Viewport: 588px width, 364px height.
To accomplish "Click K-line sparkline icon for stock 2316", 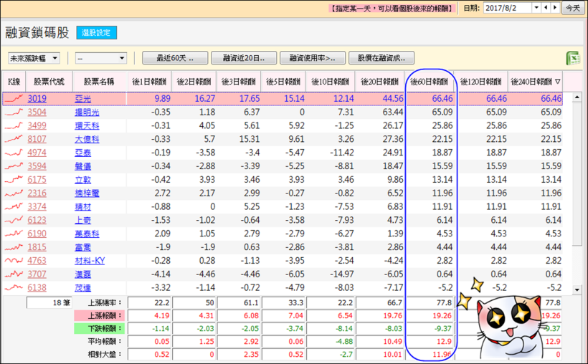I will (x=13, y=193).
